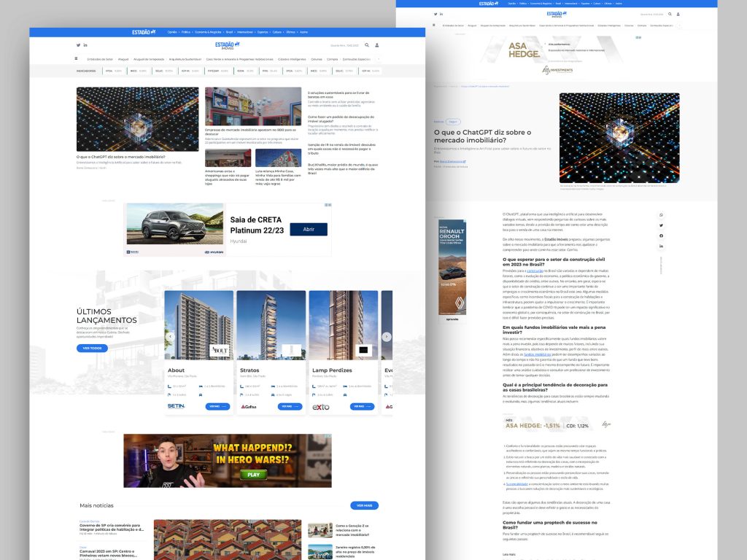Screen dimensions: 747x560
Task: Click the Sustentabilidade link in the article list
Action: click(x=516, y=484)
